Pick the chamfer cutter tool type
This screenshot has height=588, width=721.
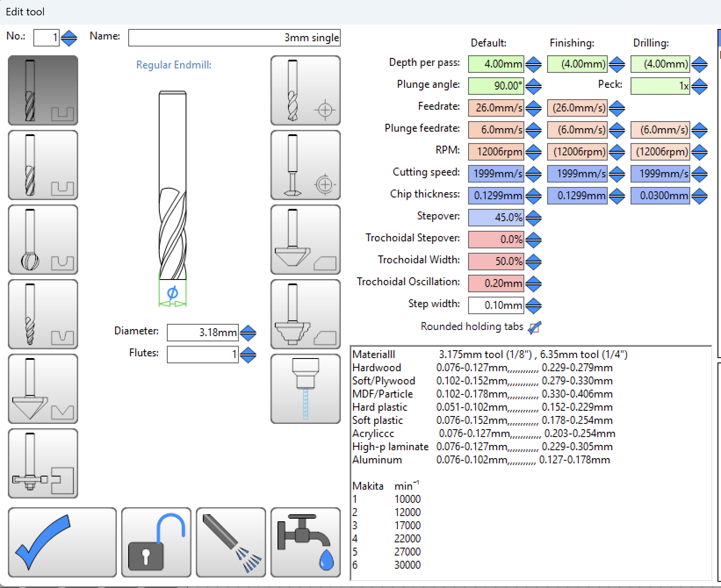(305, 240)
